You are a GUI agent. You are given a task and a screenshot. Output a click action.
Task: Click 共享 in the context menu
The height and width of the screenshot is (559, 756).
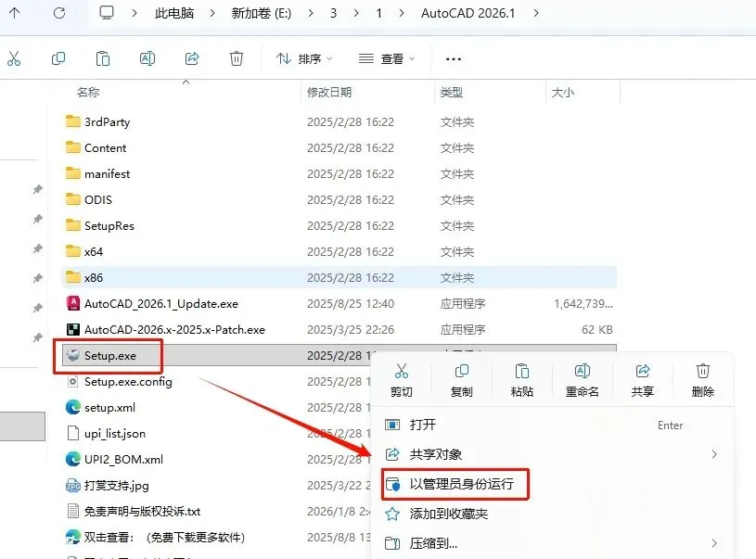tap(643, 380)
